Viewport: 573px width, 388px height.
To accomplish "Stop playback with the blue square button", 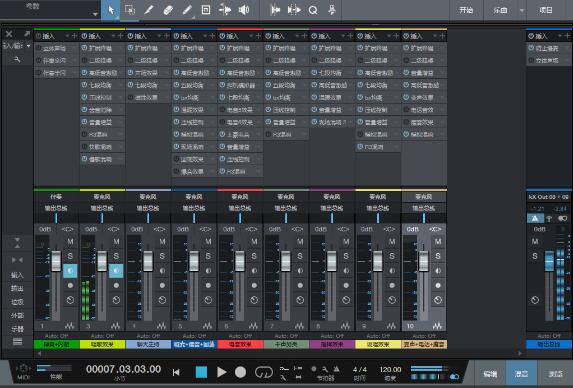I will click(201, 372).
